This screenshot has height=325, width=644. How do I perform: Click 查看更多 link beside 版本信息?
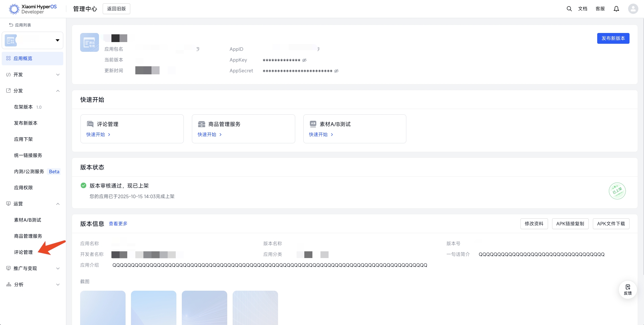pos(118,224)
